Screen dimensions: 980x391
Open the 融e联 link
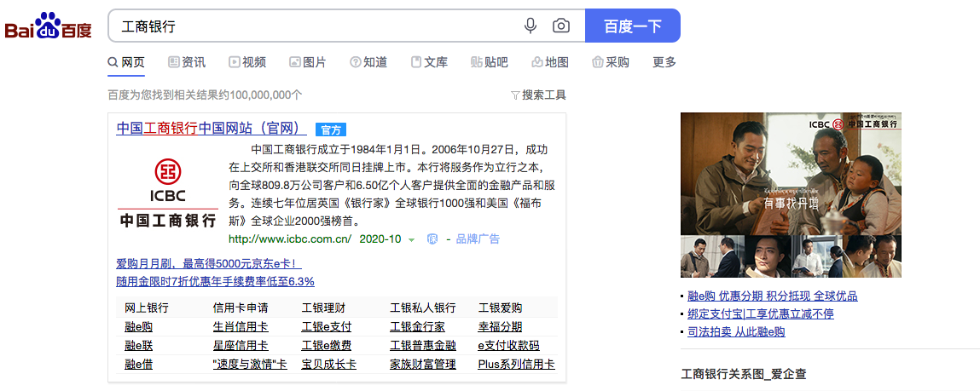tap(139, 345)
